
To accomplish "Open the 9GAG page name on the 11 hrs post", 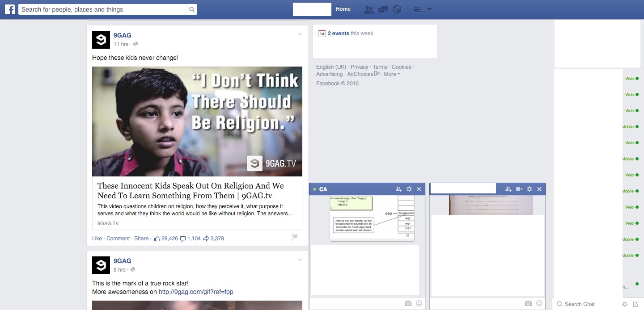I will click(123, 35).
